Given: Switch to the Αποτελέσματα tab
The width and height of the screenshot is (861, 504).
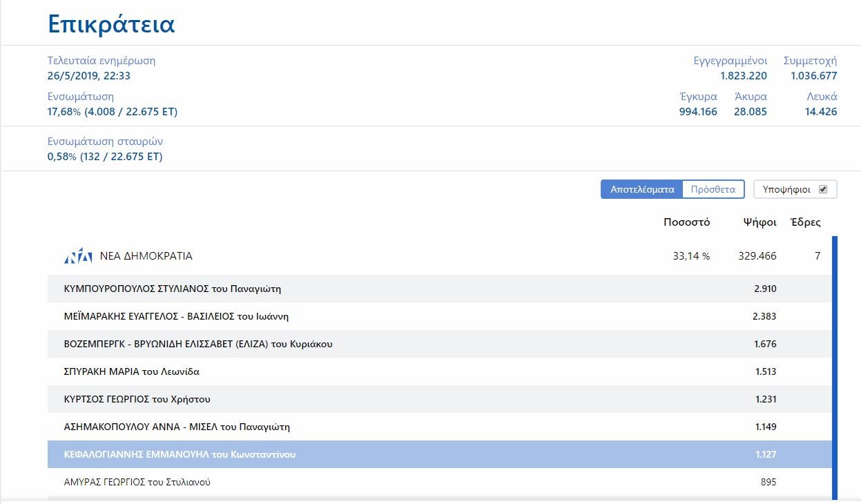Looking at the screenshot, I should (x=641, y=189).
